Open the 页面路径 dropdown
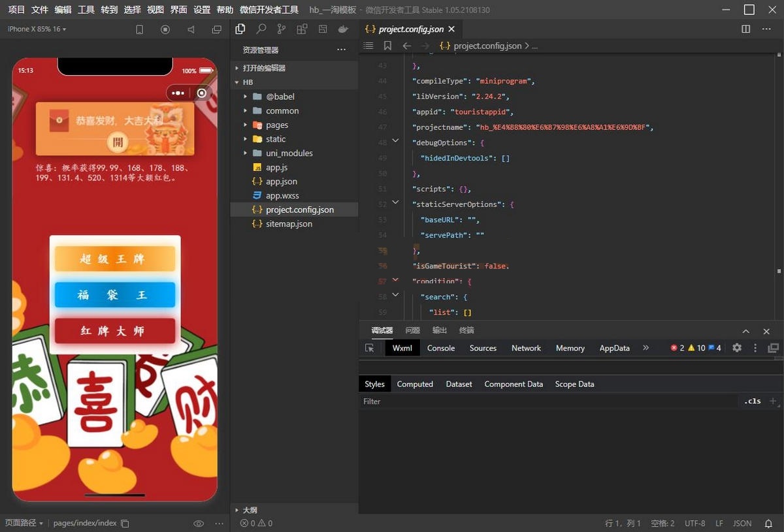This screenshot has width=784, height=532. coord(24,524)
